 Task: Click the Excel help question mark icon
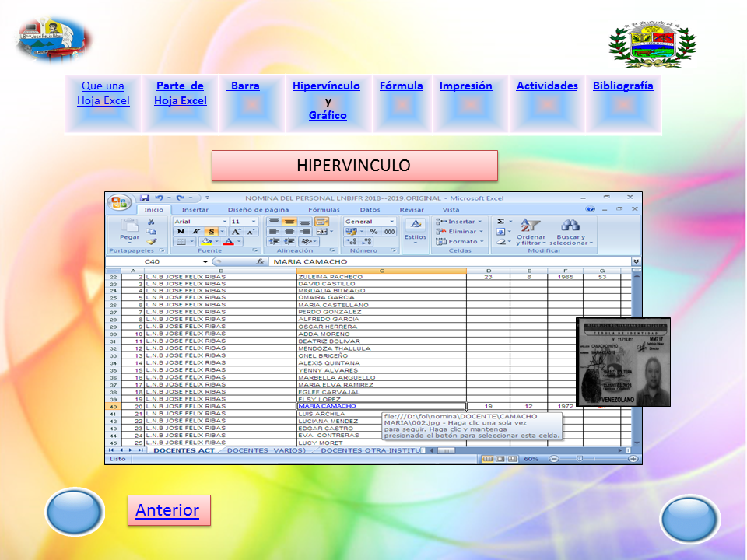591,209
